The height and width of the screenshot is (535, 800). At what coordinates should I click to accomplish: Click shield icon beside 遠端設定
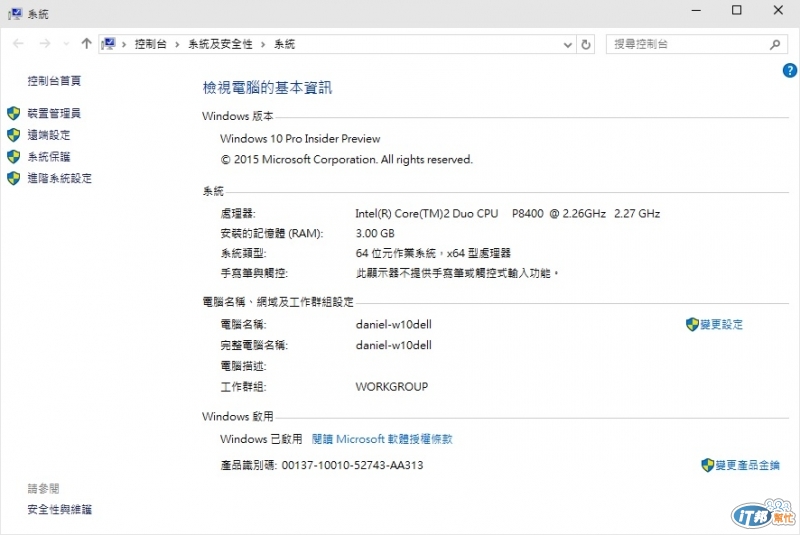coord(13,135)
